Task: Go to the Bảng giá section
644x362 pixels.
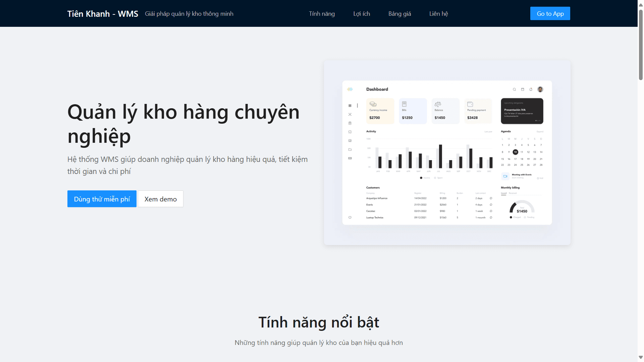Action: [x=399, y=14]
